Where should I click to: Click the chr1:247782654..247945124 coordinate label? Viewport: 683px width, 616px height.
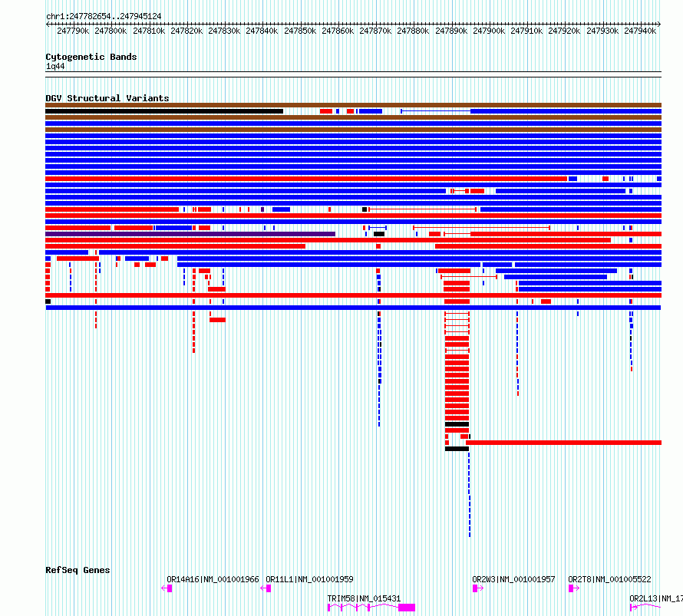[104, 16]
